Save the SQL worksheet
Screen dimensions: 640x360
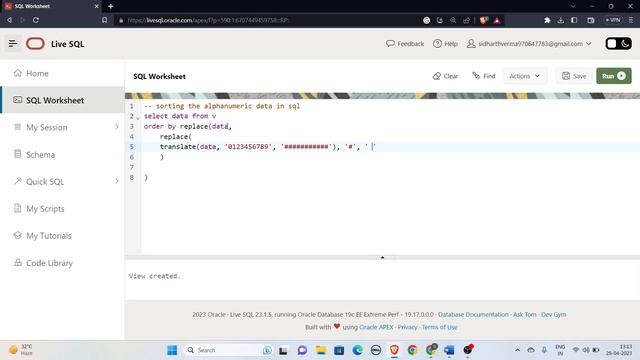(574, 76)
